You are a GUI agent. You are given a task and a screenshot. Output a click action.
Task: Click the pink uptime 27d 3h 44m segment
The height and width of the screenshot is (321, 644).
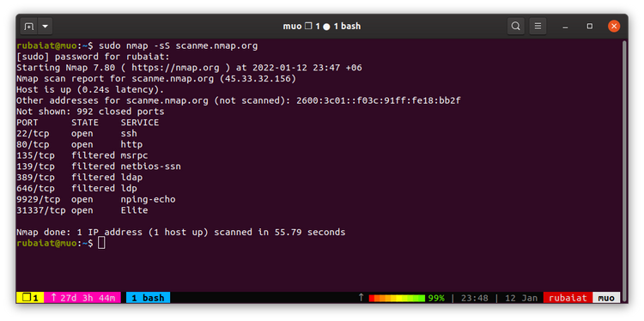82,298
